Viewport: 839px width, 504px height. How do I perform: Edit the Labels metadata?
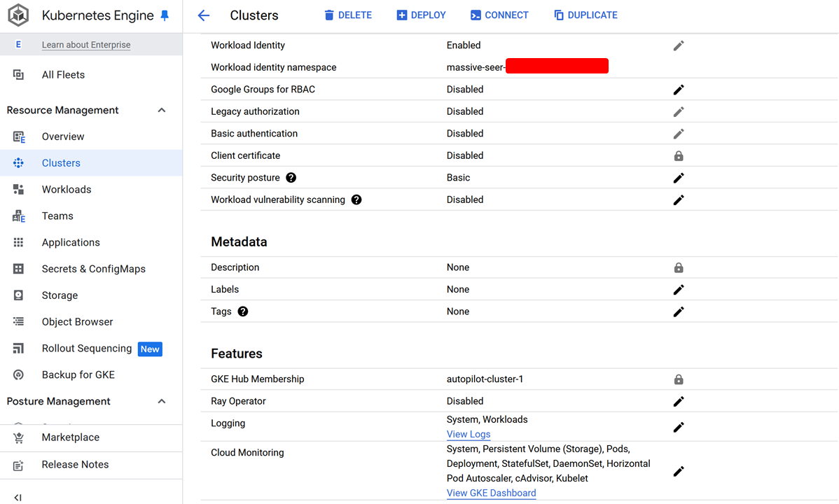click(679, 290)
